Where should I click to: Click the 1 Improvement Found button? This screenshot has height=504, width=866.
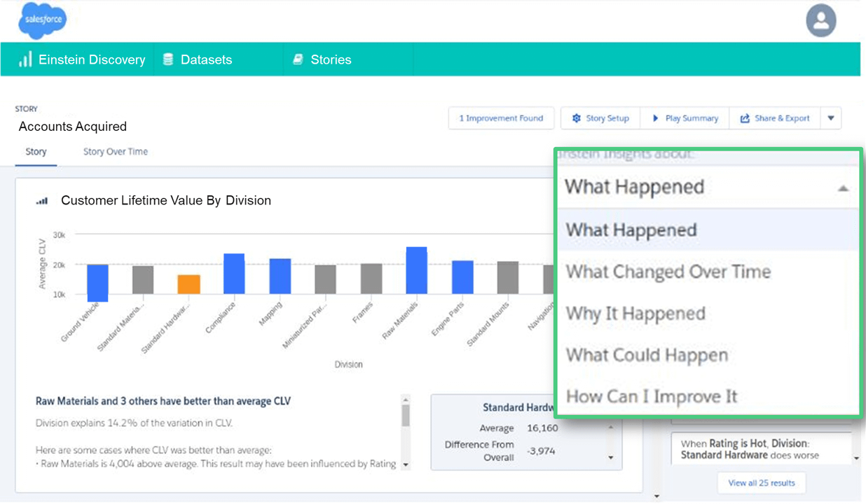click(501, 118)
